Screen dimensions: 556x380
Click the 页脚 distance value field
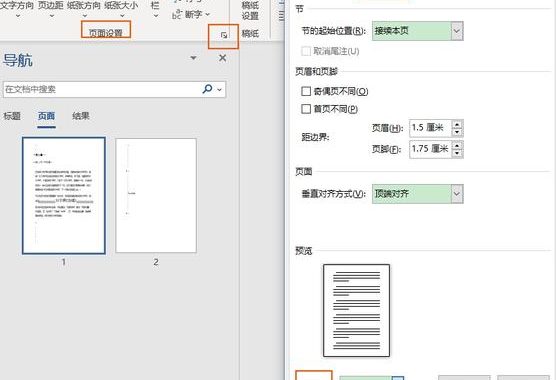(430, 149)
